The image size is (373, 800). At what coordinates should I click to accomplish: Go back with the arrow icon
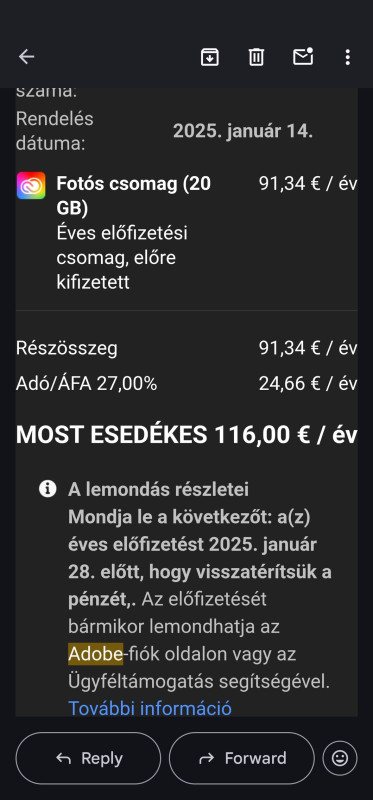pyautogui.click(x=27, y=57)
